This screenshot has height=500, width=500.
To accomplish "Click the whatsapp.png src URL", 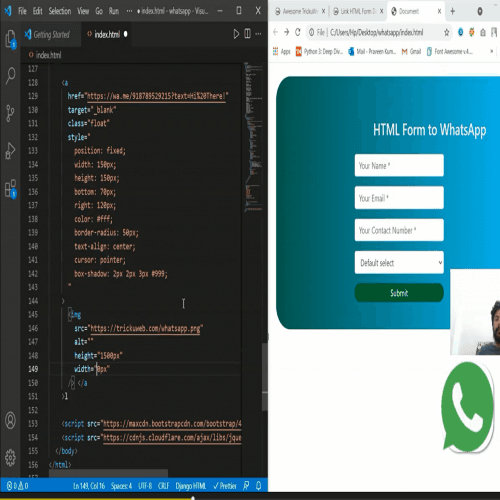I will tap(145, 328).
